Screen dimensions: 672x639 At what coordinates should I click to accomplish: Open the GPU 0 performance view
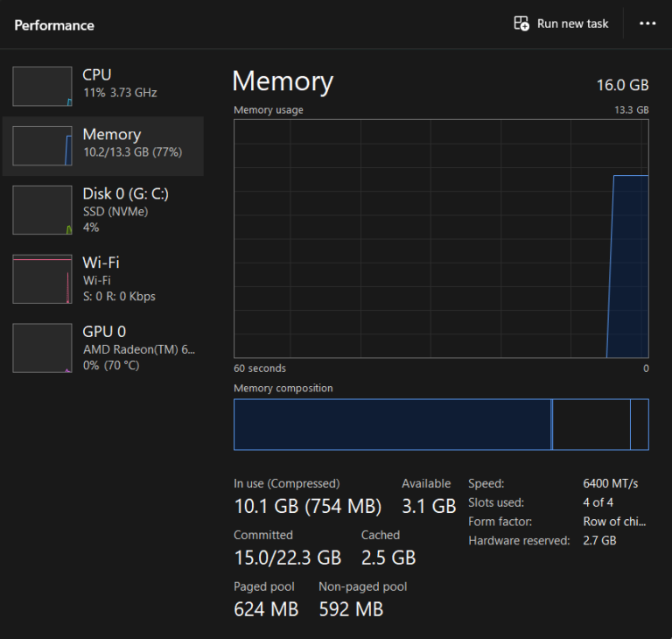(x=103, y=348)
